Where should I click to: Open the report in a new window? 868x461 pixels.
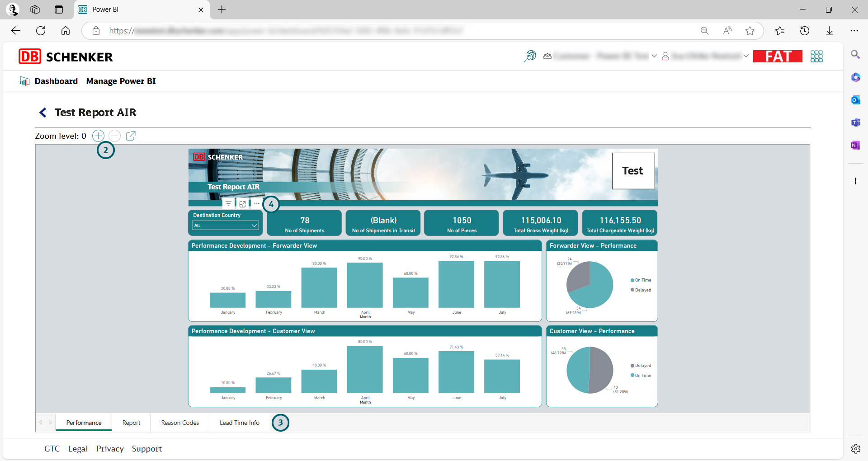point(131,136)
